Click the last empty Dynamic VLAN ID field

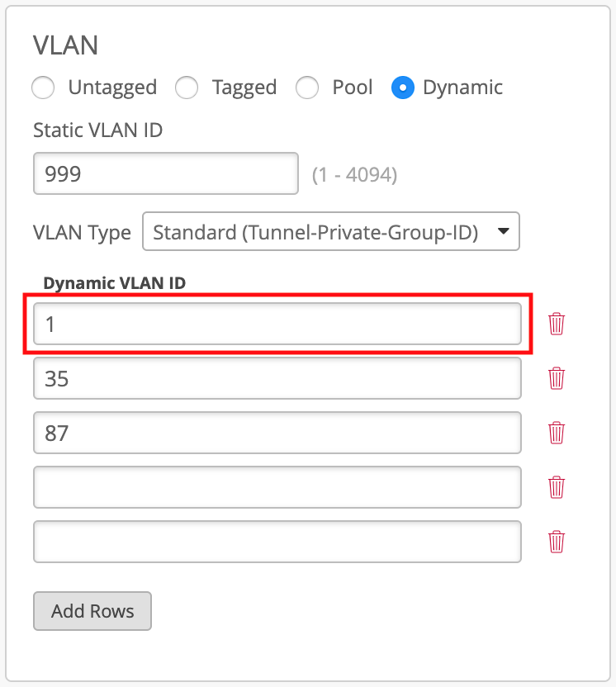[x=277, y=542]
